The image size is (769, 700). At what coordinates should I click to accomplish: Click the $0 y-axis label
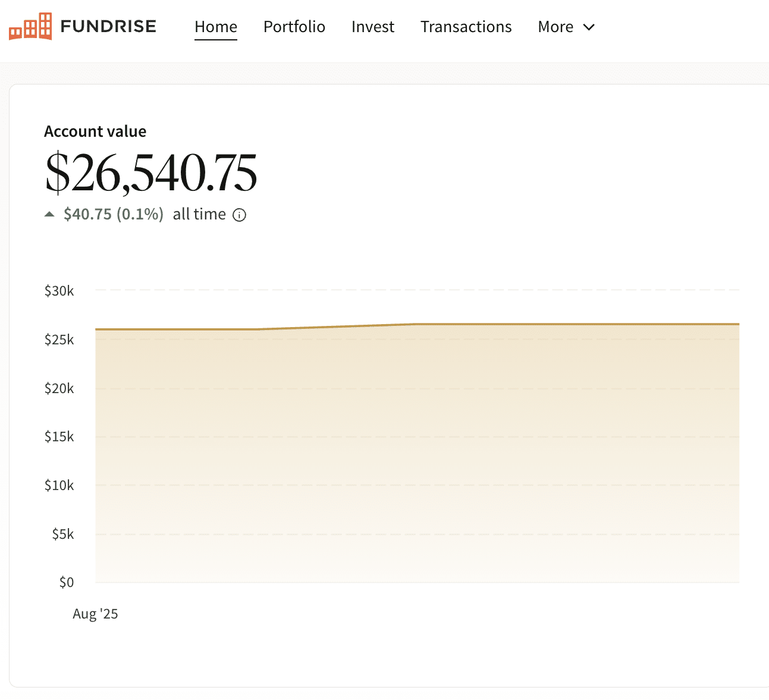(67, 582)
